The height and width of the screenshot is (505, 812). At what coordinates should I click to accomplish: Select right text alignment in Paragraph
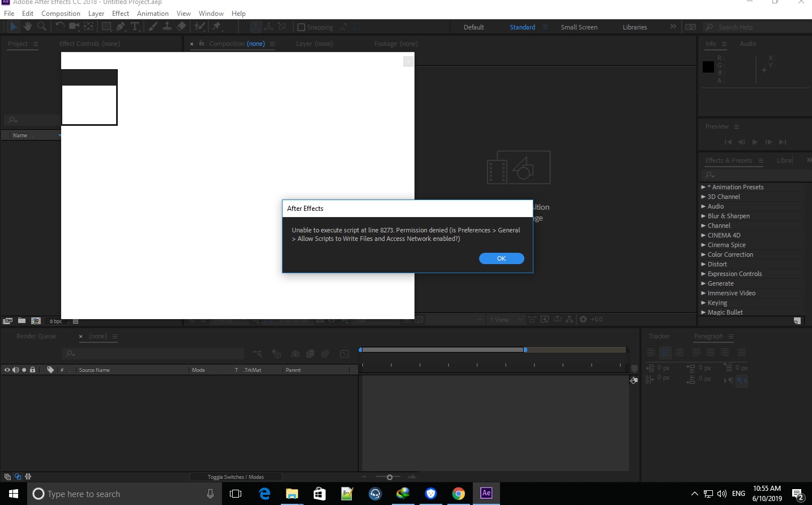679,353
